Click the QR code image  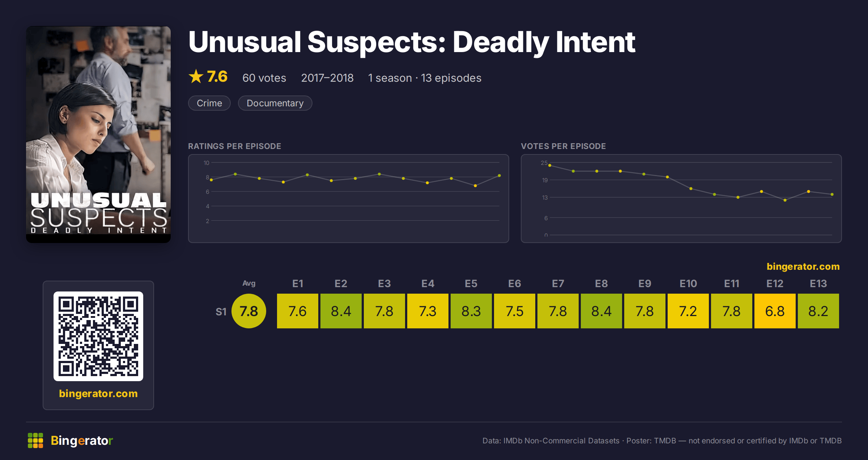pos(98,336)
